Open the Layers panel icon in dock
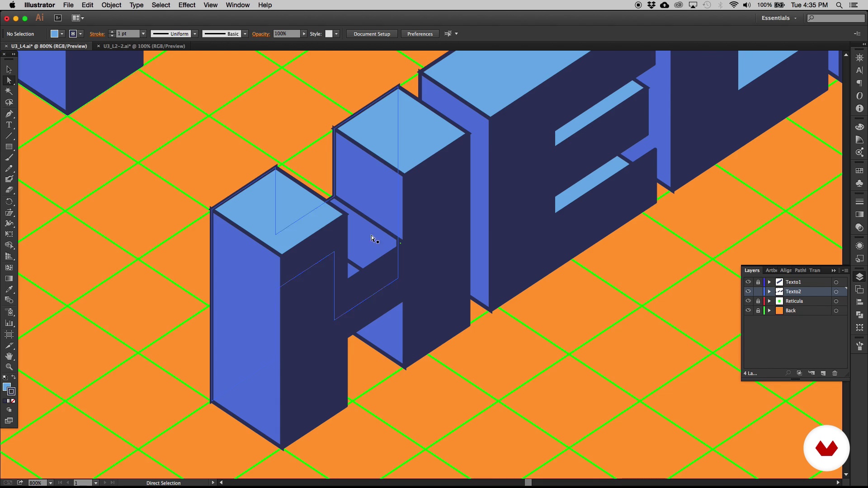The height and width of the screenshot is (488, 868). (x=859, y=277)
